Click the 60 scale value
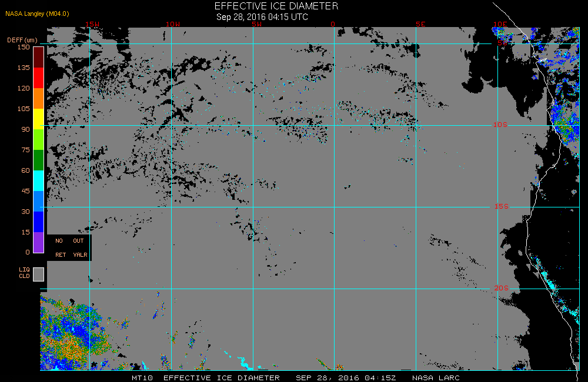The height and width of the screenshot is (382, 588). (x=25, y=171)
